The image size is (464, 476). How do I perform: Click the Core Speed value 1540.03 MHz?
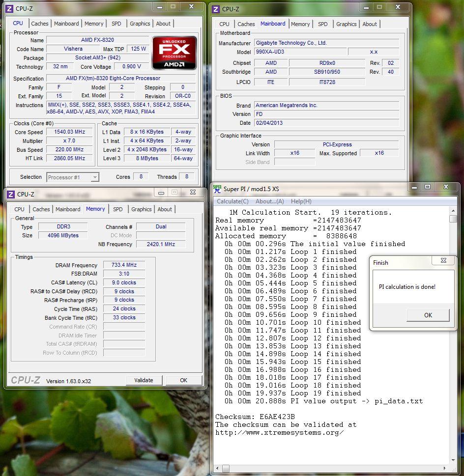tap(69, 132)
